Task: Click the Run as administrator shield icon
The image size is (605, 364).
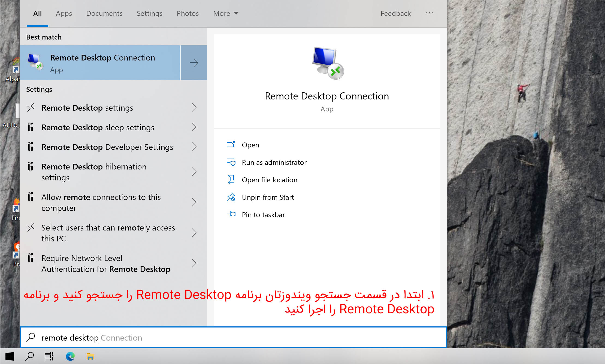Action: point(231,162)
